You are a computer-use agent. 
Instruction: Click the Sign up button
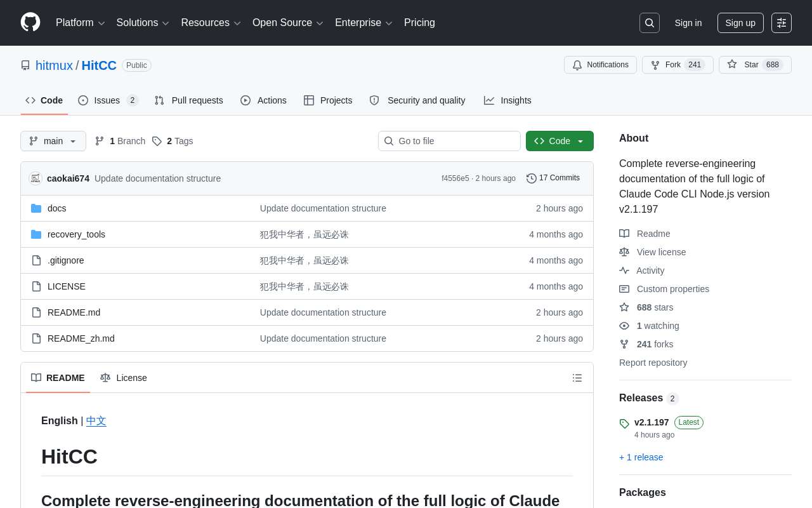(x=740, y=23)
